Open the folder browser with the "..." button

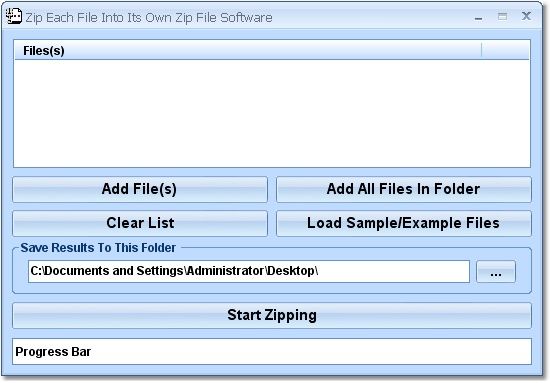tap(496, 271)
